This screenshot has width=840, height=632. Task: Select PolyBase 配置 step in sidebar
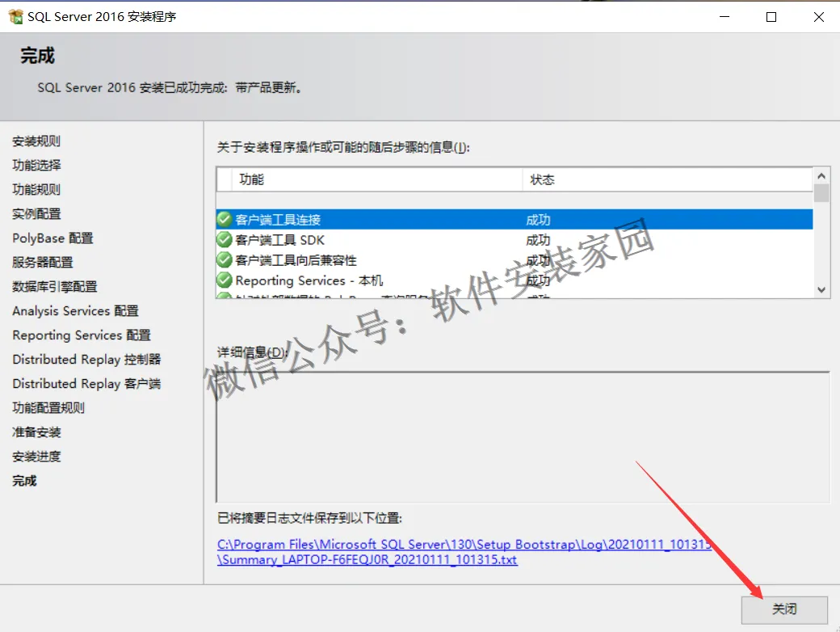[x=52, y=238]
